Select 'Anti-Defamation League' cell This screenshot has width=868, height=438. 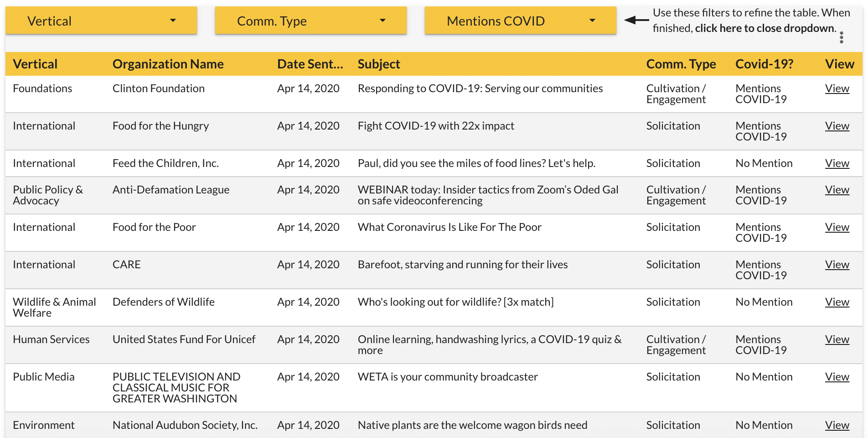pos(171,190)
